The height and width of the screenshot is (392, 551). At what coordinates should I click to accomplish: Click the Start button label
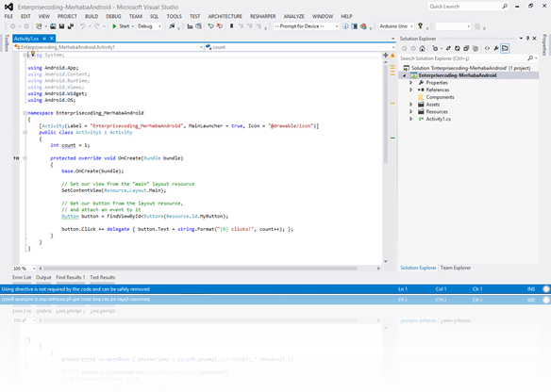click(124, 26)
